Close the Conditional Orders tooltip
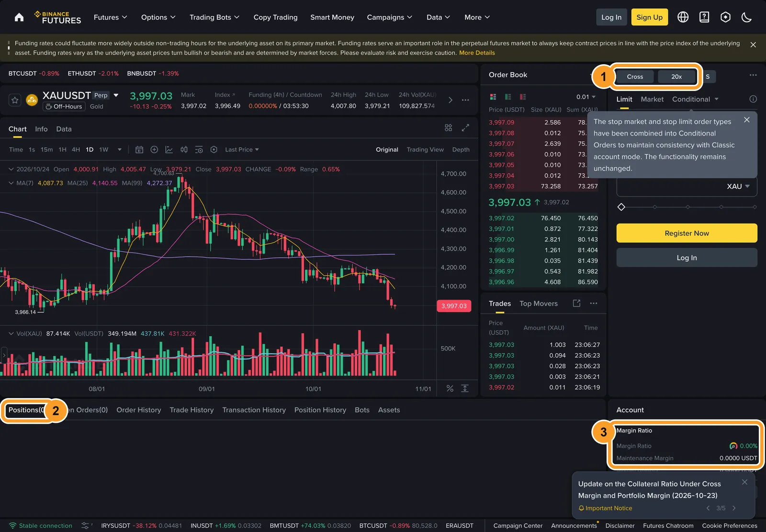The image size is (766, 532). (x=747, y=120)
